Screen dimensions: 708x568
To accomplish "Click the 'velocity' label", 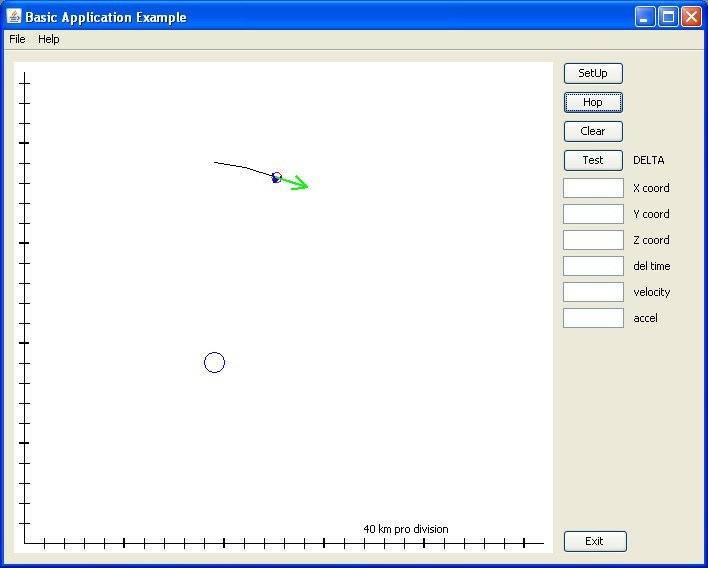I will (x=652, y=292).
